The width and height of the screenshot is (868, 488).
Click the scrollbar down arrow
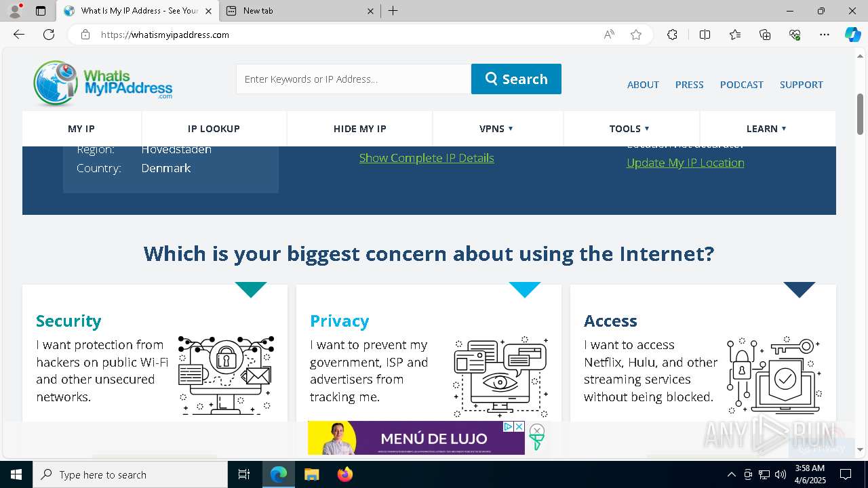tap(860, 449)
